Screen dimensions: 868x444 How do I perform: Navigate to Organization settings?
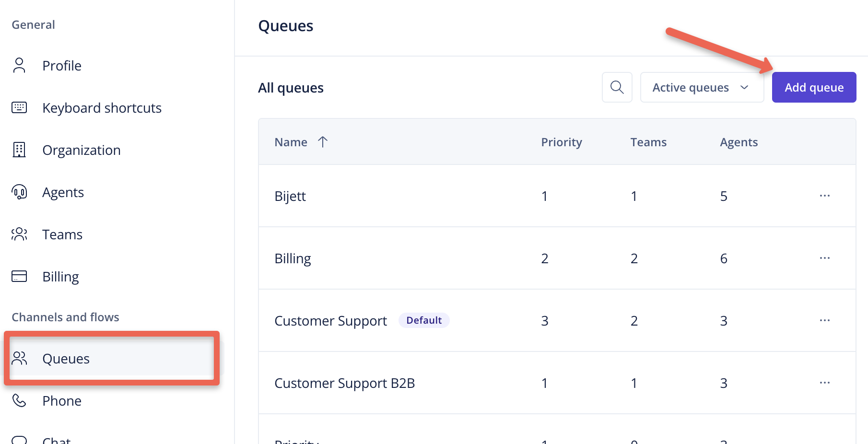coord(82,150)
